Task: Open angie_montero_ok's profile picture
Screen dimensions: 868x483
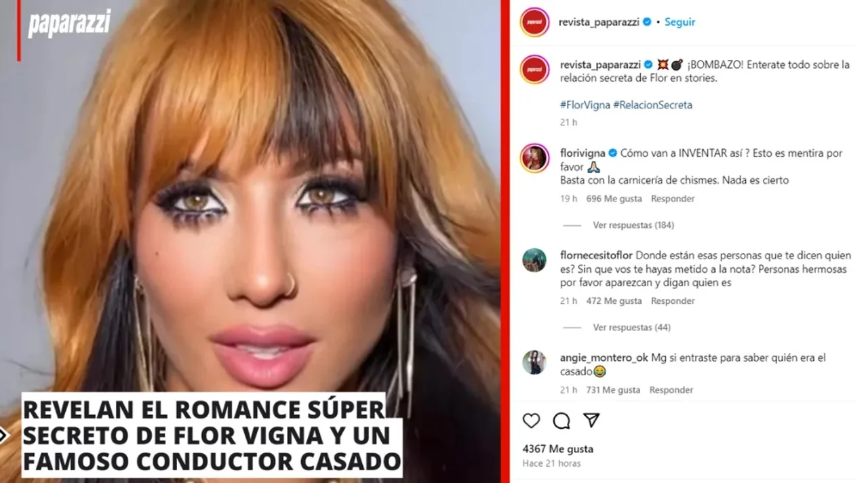Action: 534,362
